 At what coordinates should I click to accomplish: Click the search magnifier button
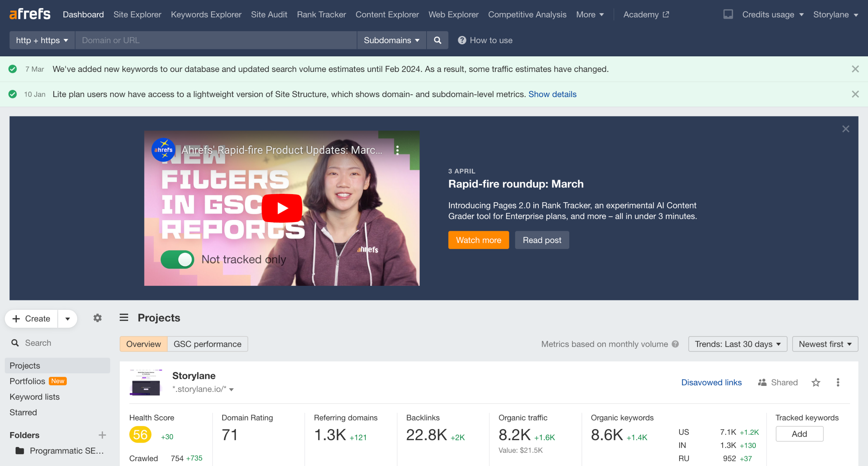click(437, 40)
